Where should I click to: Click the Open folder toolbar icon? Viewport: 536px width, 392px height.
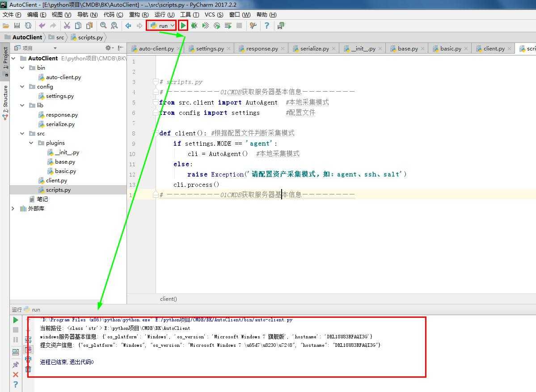6,25
